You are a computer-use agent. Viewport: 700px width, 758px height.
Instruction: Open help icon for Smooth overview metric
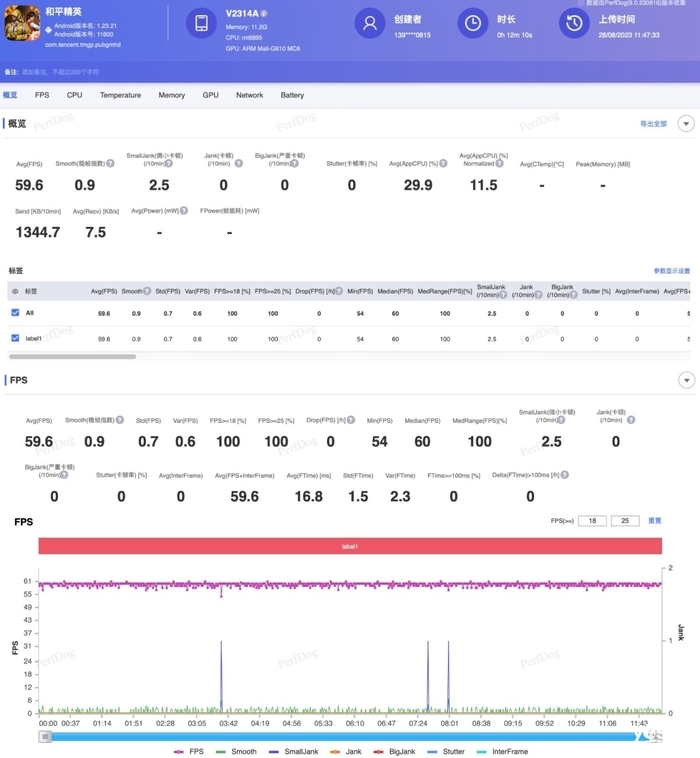(x=110, y=163)
